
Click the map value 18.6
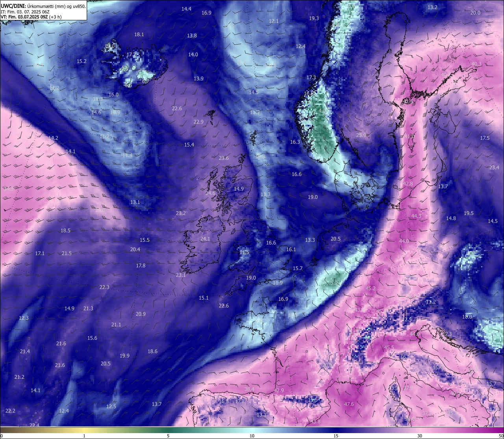pos(152,351)
